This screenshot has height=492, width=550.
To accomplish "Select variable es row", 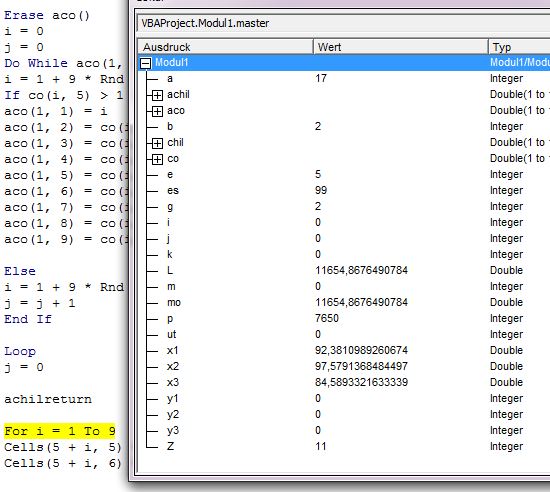I will point(344,191).
